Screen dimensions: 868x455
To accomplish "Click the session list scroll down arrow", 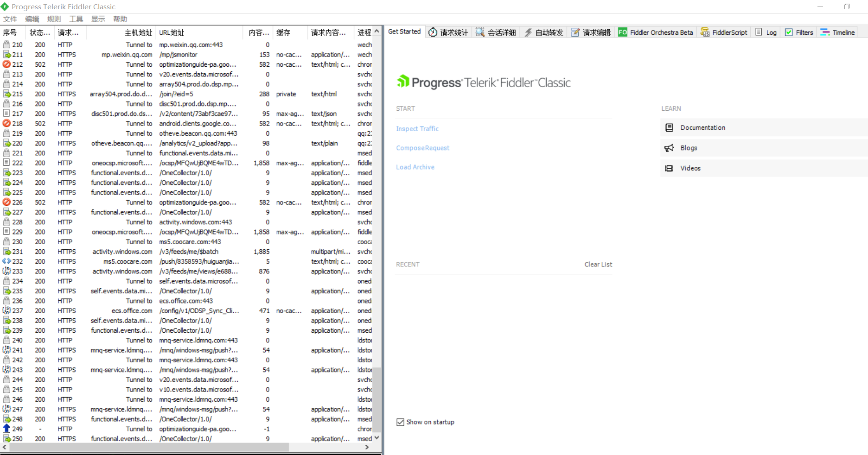I will tap(377, 437).
